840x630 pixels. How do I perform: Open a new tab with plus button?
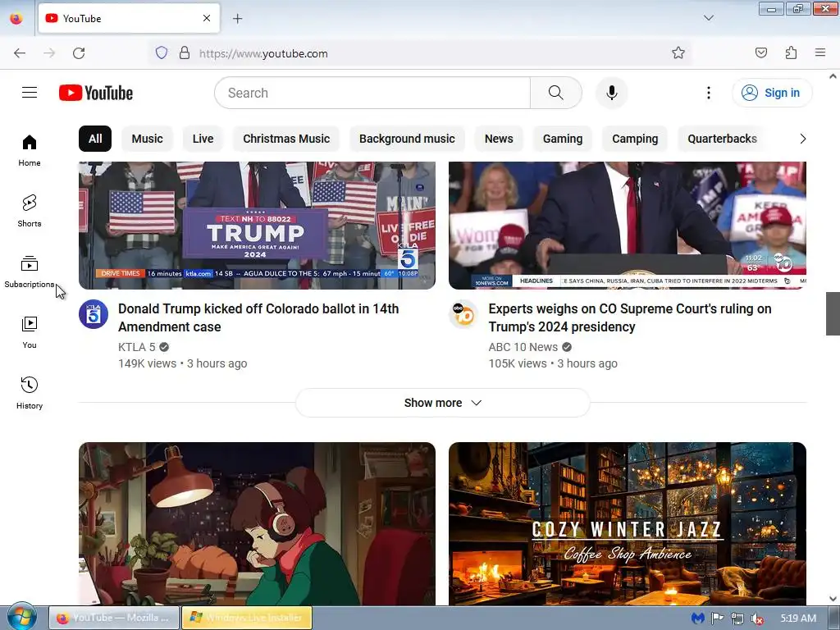237,19
